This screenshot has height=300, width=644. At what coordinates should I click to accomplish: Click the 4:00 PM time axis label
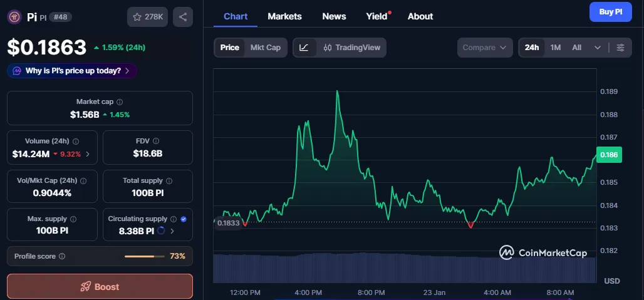tap(308, 292)
